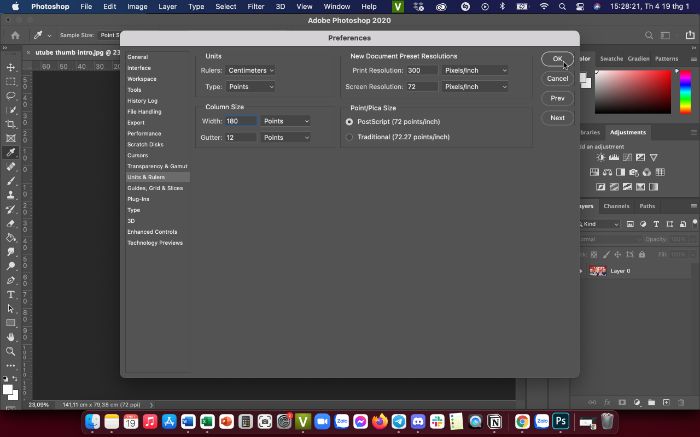Click the Prev button
This screenshot has height=437, width=700.
tap(557, 98)
